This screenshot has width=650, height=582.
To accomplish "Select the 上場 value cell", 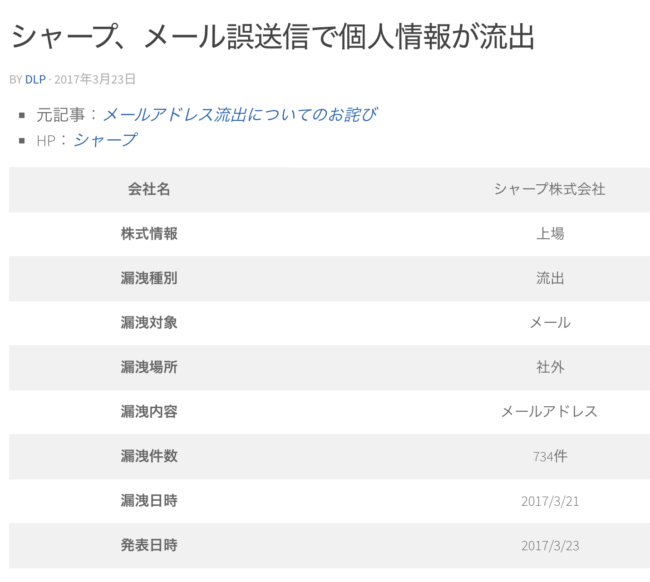I will point(550,234).
